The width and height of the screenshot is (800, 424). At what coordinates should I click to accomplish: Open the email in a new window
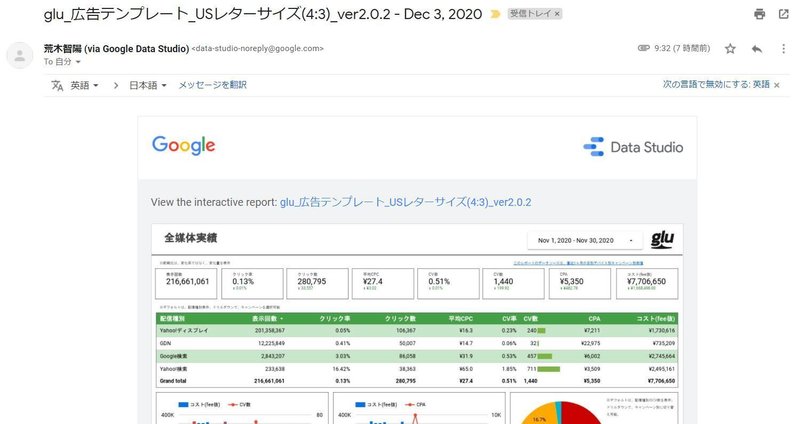(x=784, y=14)
